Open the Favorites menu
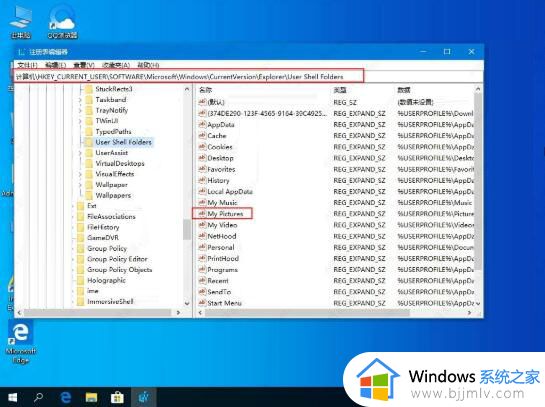Viewport: 545px width, 407px height. point(116,65)
